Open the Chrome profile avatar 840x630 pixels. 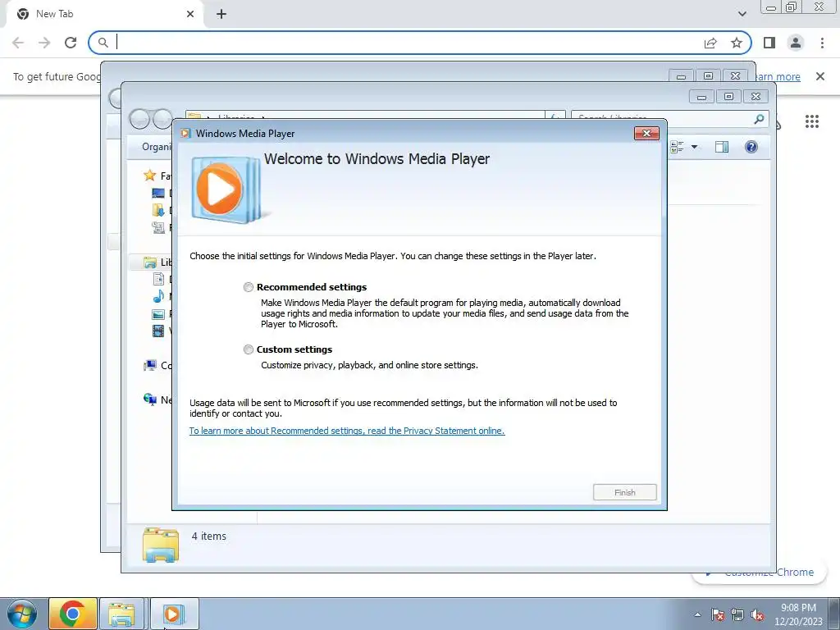[x=796, y=43]
